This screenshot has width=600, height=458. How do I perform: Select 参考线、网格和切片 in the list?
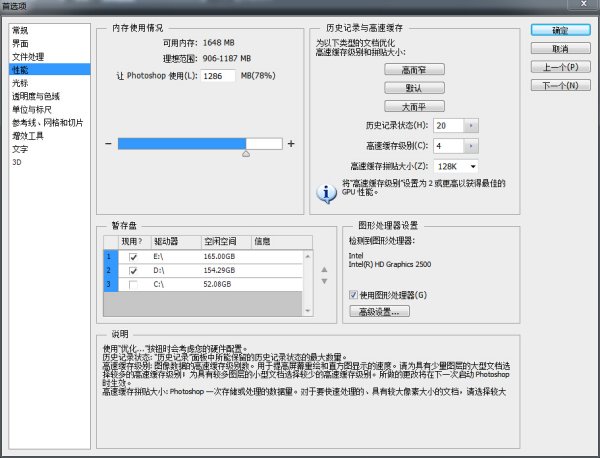coord(49,123)
